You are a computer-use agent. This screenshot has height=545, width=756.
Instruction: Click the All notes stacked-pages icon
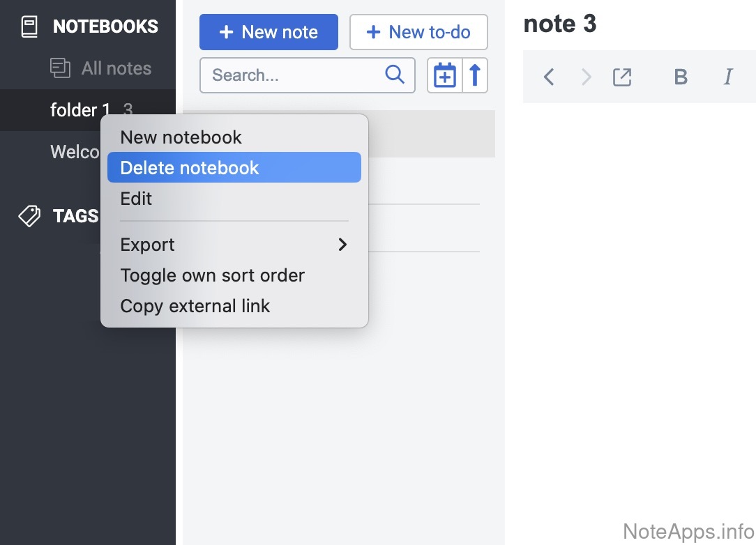click(x=61, y=68)
